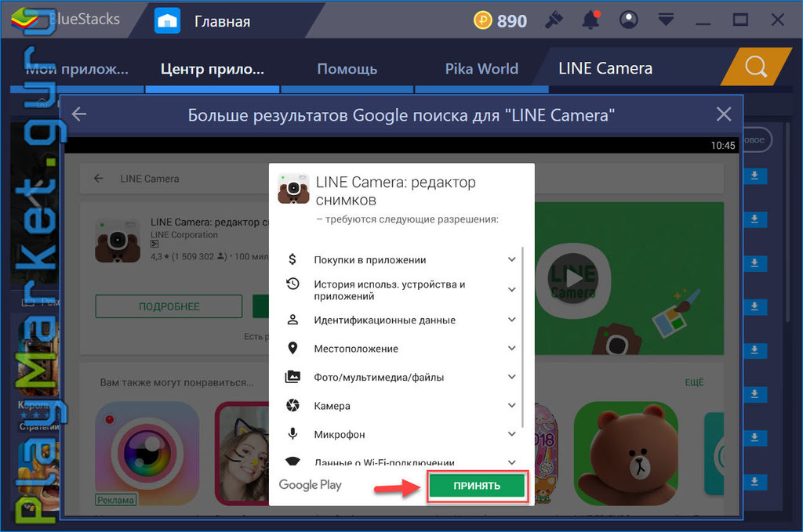The image size is (803, 532).
Task: Click the device history clock icon
Action: pos(292,284)
